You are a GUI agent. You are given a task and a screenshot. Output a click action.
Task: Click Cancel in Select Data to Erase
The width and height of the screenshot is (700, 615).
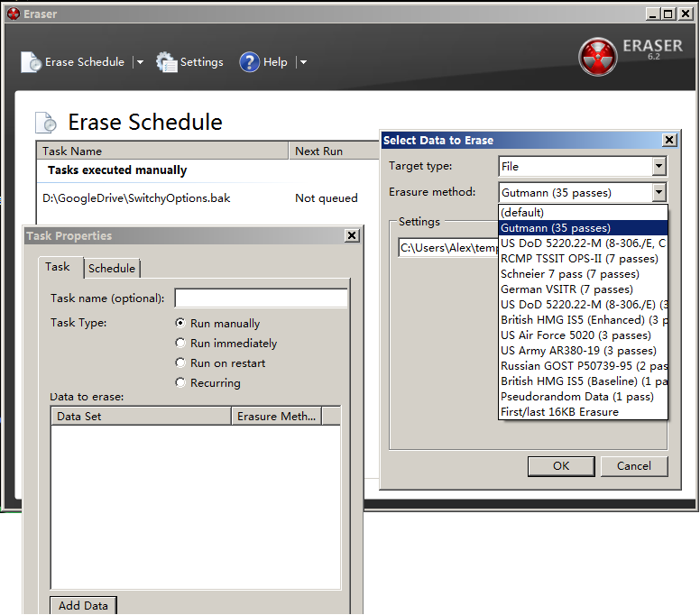(634, 466)
